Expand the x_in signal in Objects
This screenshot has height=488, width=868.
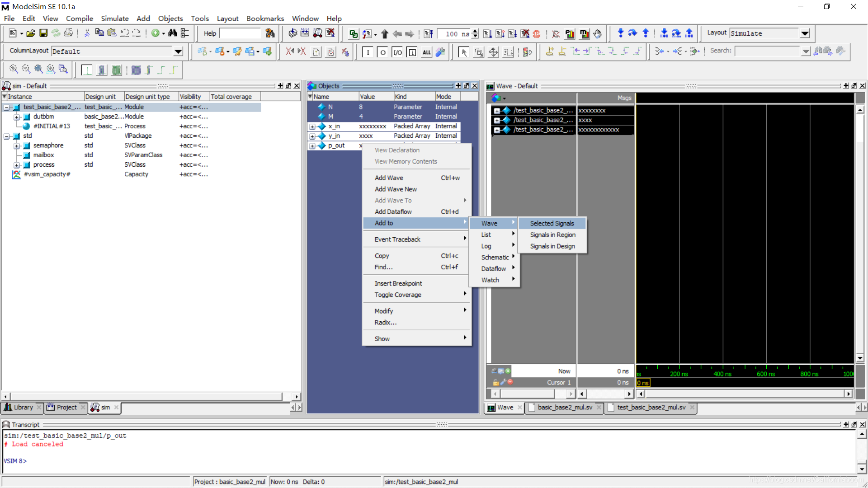(x=312, y=127)
